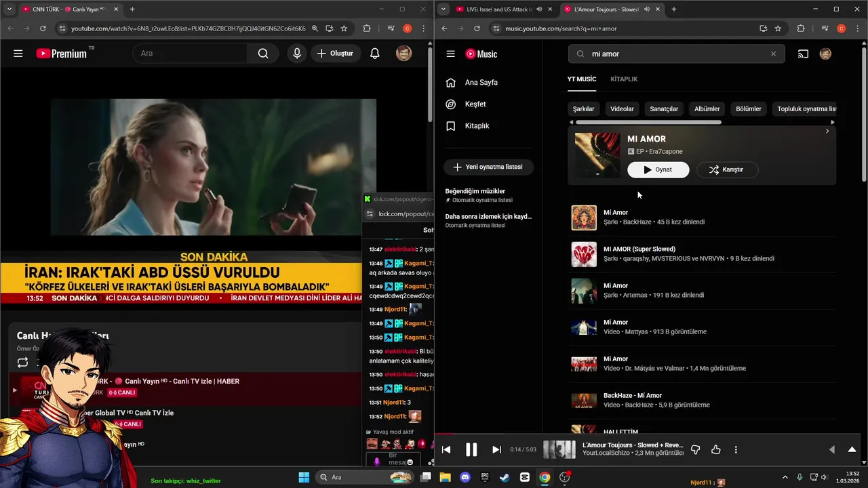The height and width of the screenshot is (488, 868).
Task: Filter results by Sanatçılar chip
Action: [x=664, y=108]
